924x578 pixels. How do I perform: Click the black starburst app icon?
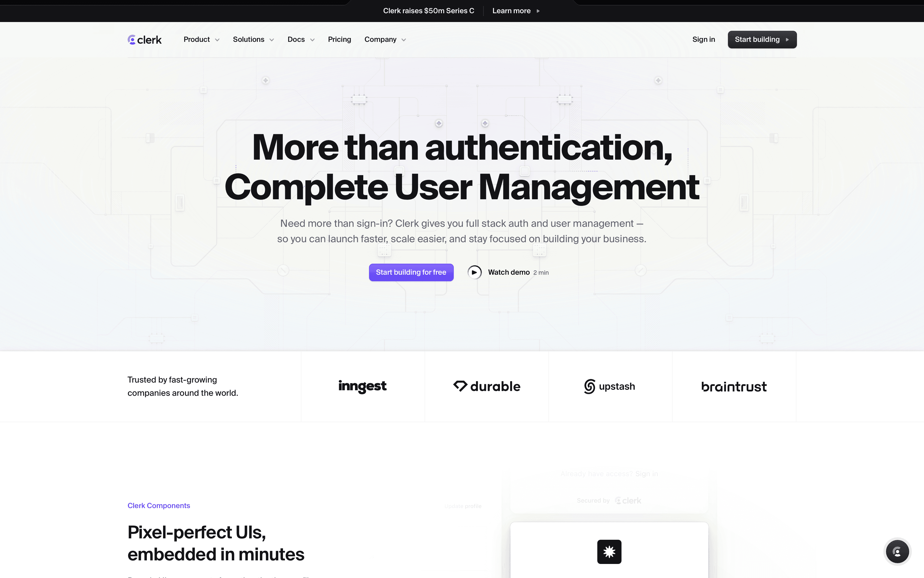click(x=609, y=552)
